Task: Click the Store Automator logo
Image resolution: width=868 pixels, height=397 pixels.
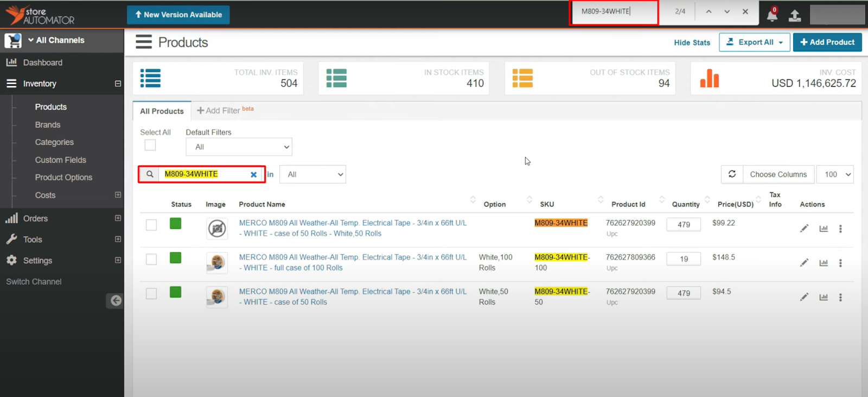Action: pos(40,15)
